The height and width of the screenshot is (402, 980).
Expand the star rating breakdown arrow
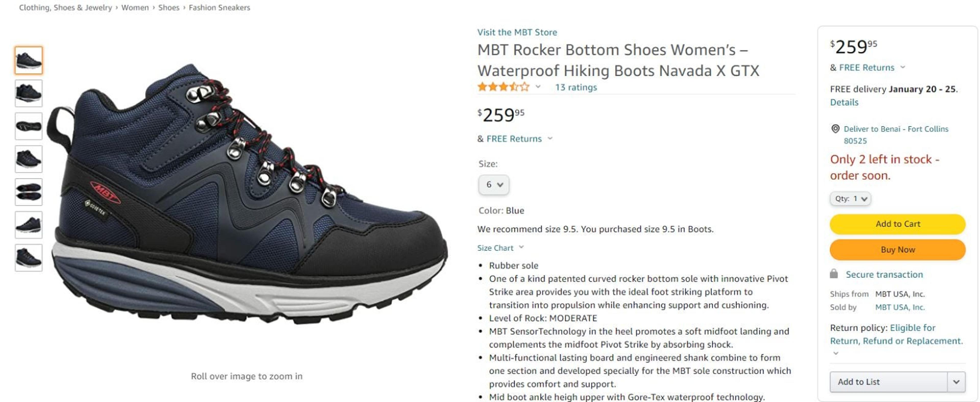(538, 87)
